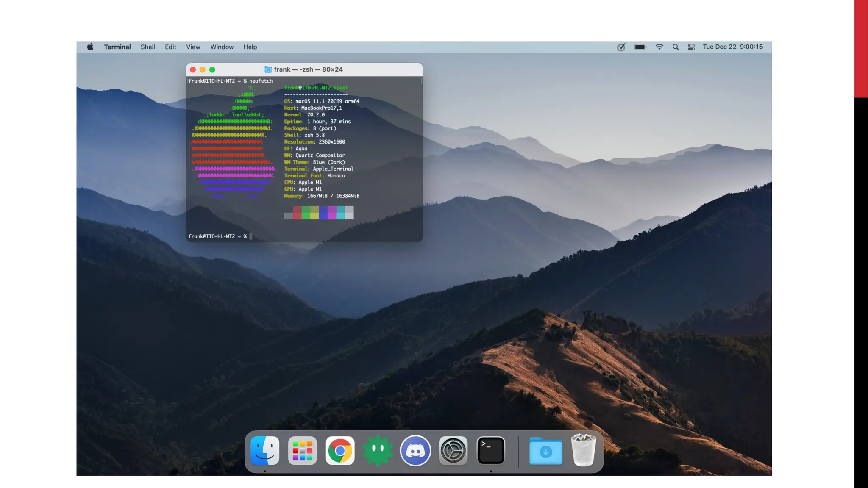Click the date and time in menu bar
868x488 pixels.
coord(733,47)
